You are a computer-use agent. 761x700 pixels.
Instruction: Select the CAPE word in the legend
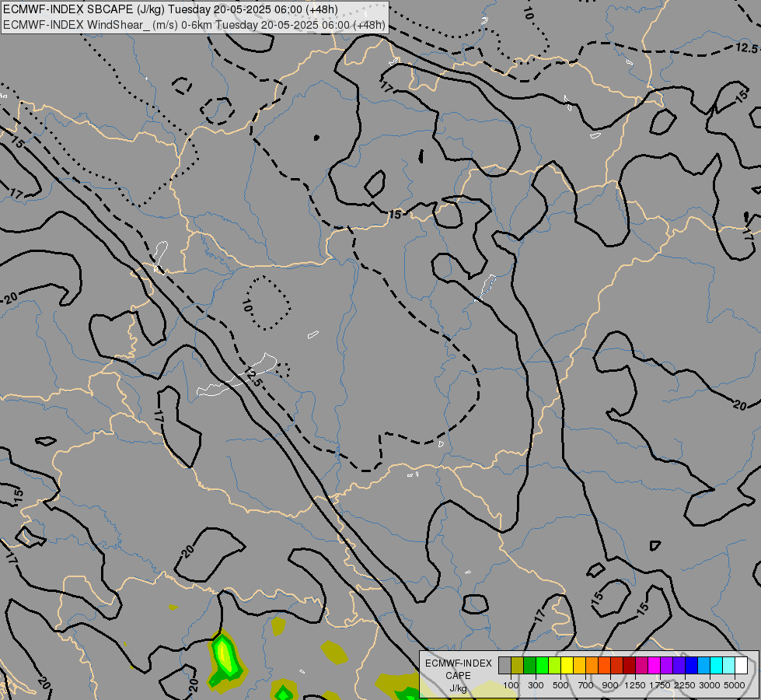pyautogui.click(x=458, y=676)
